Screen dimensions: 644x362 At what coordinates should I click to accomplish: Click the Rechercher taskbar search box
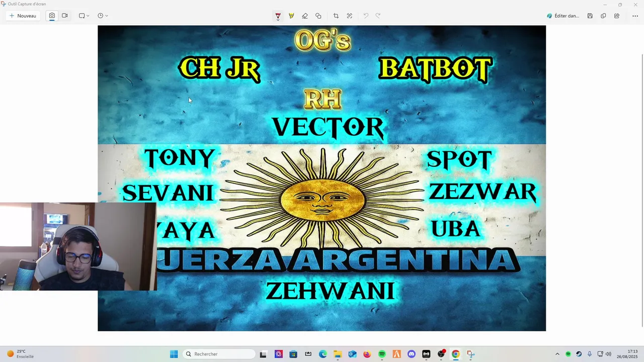219,354
